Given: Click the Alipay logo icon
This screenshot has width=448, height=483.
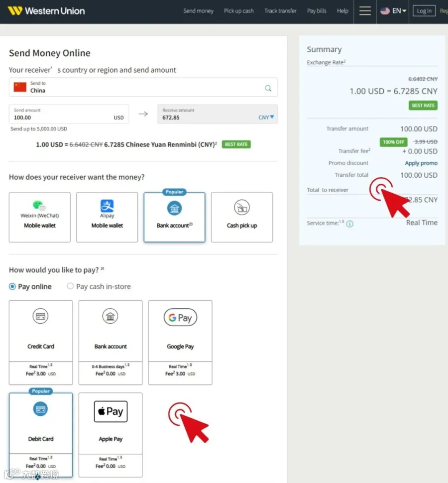Looking at the screenshot, I should 107,206.
